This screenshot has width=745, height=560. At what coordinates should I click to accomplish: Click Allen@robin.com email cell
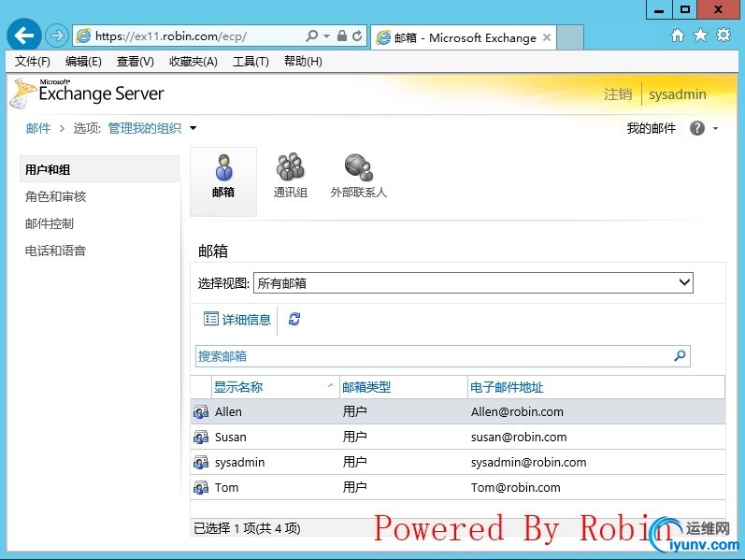click(x=517, y=411)
